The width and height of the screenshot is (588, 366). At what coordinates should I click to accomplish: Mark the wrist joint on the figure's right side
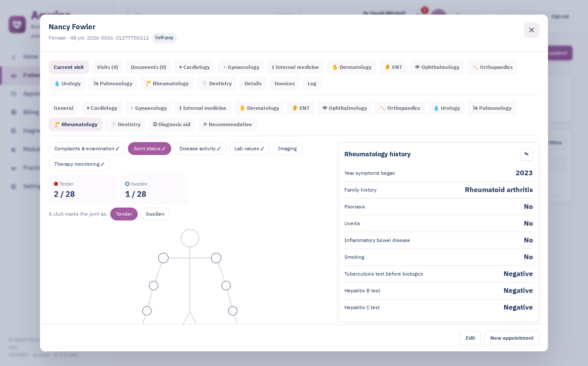pyautogui.click(x=233, y=311)
